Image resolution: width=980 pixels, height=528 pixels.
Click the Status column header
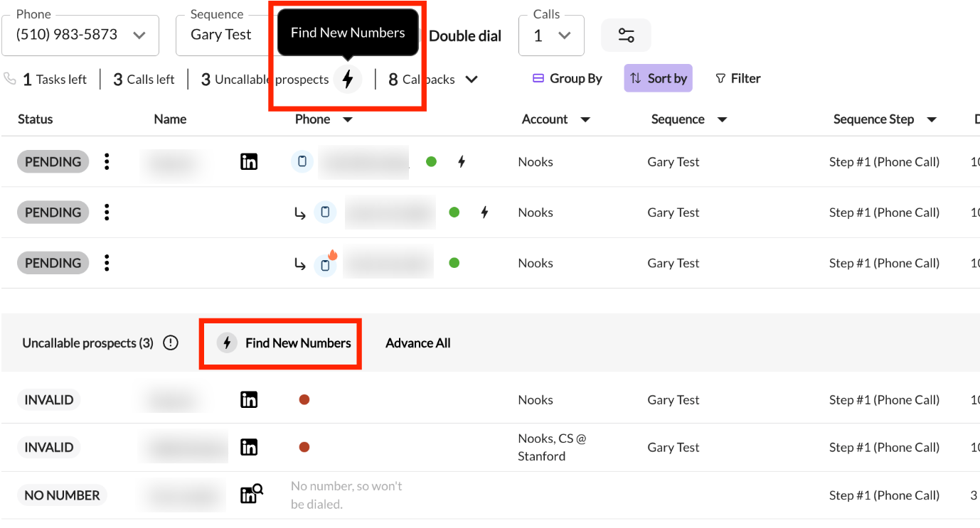click(36, 119)
